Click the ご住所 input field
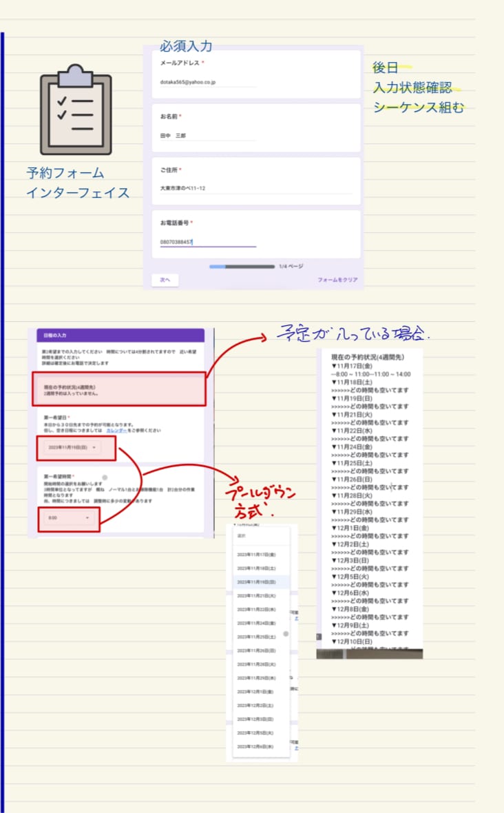This screenshot has width=504, height=813. pos(255,189)
